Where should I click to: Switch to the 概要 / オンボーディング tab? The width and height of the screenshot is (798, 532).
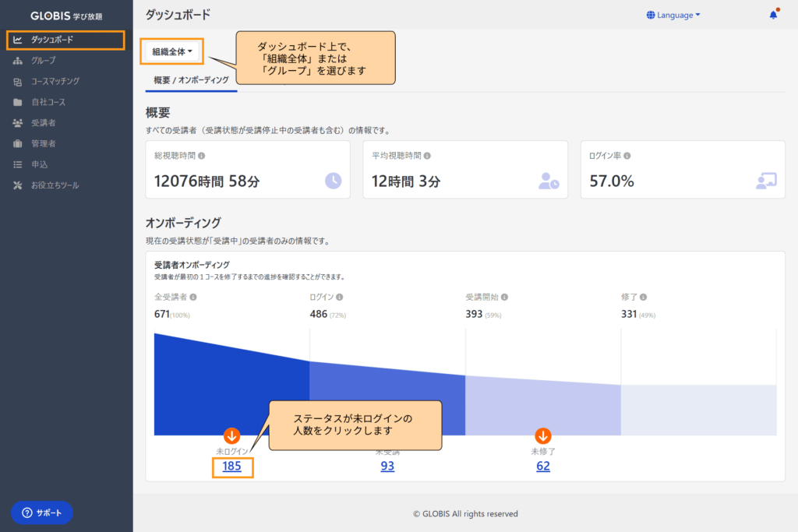click(x=191, y=79)
